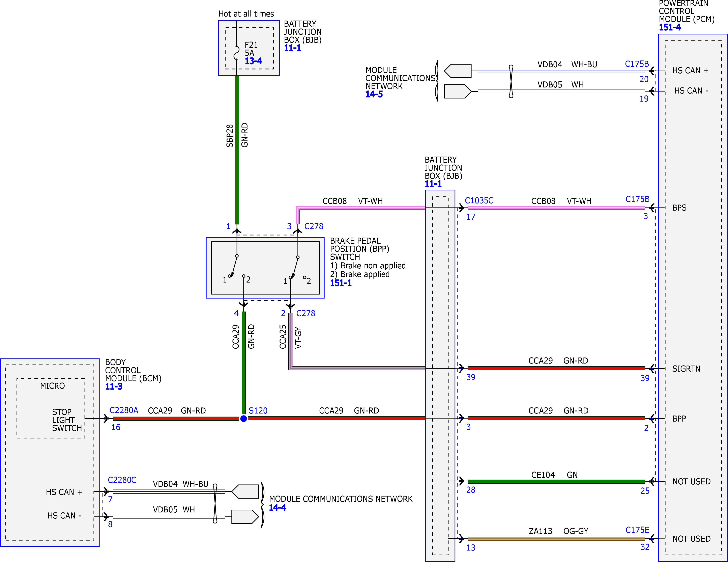This screenshot has height=562, width=728.
Task: Click the off-page arrow for VDB05 near BCM
Action: coord(245,517)
